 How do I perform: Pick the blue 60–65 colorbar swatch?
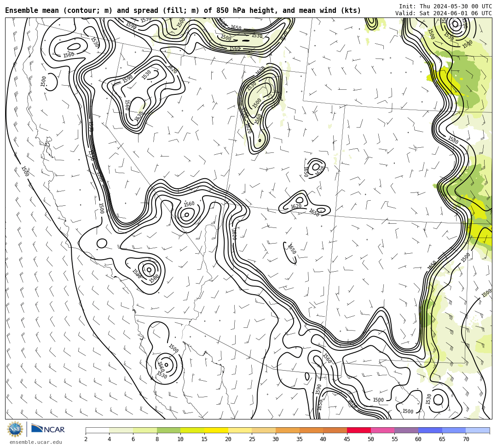[430, 430]
